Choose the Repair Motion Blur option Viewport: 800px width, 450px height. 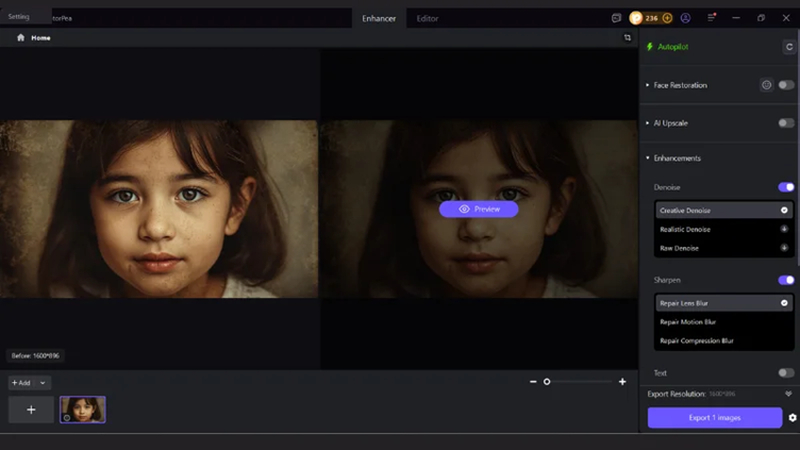pyautogui.click(x=724, y=322)
